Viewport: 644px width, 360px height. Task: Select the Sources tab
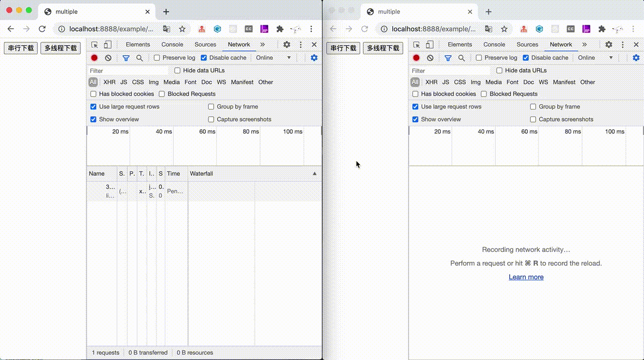(x=205, y=45)
